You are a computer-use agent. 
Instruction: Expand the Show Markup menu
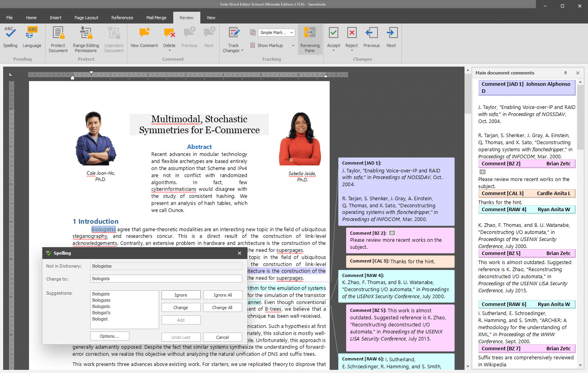click(293, 45)
